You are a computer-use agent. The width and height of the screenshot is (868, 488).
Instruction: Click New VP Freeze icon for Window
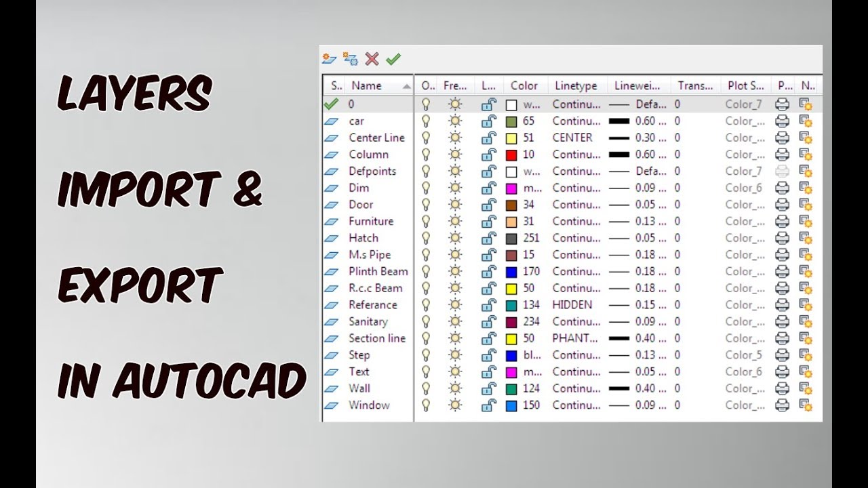[x=806, y=405]
